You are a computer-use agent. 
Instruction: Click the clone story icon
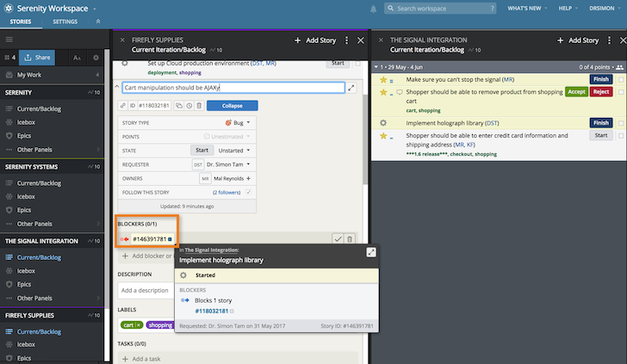click(x=178, y=106)
